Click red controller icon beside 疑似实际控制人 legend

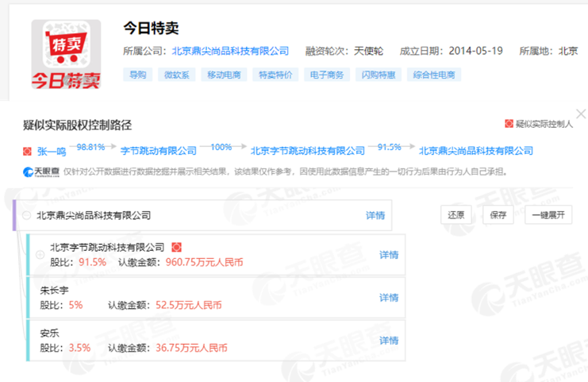coord(509,123)
